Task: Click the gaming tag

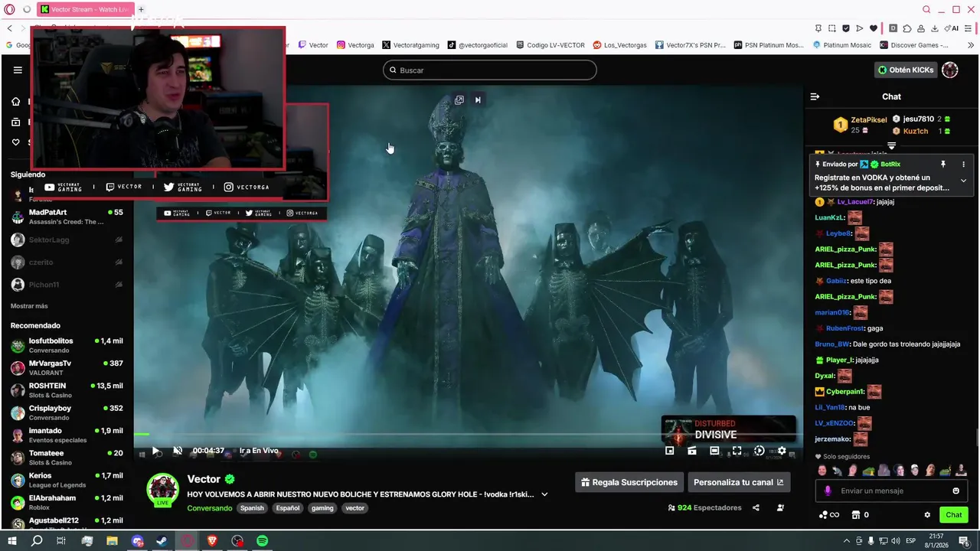Action: [x=322, y=508]
